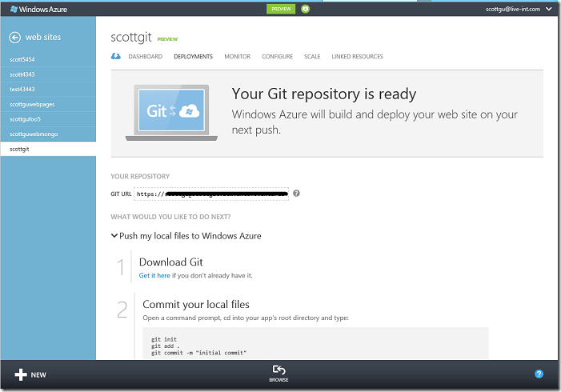The image size is (561, 392).
Task: Click the Git laptop illustration
Action: click(x=171, y=113)
